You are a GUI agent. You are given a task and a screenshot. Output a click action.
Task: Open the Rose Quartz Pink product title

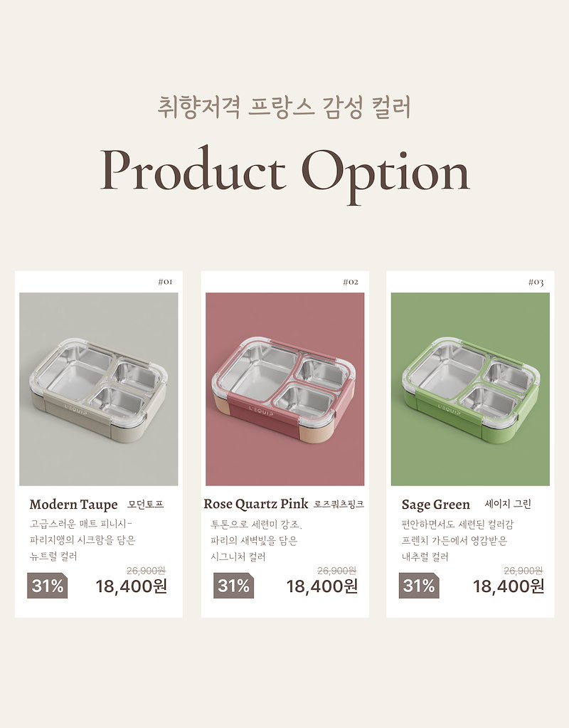coord(256,504)
